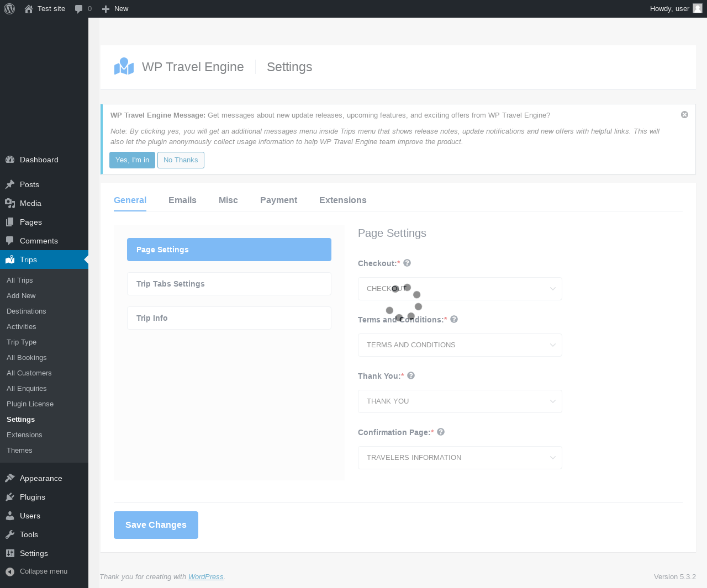Click the Posts pin icon

click(x=10, y=184)
